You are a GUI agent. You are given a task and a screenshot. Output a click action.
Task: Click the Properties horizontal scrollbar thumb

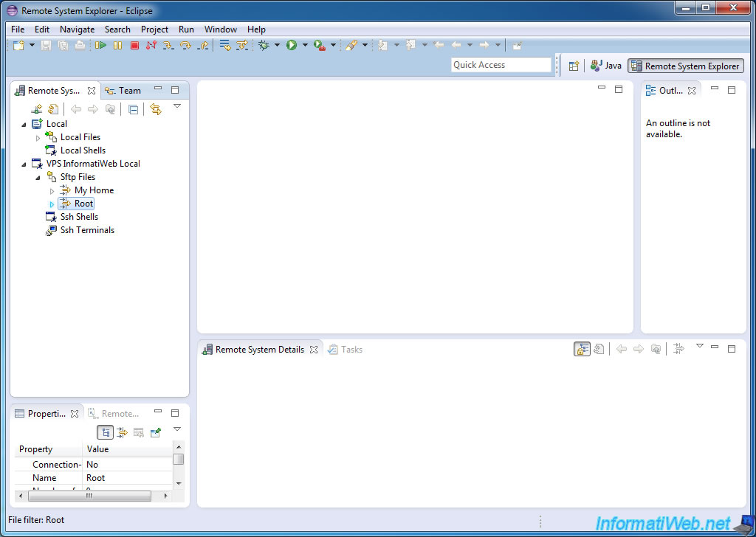[89, 496]
